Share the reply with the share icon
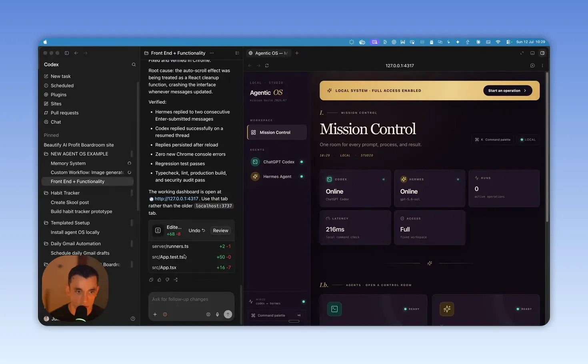This screenshot has height=364, width=588. click(176, 280)
